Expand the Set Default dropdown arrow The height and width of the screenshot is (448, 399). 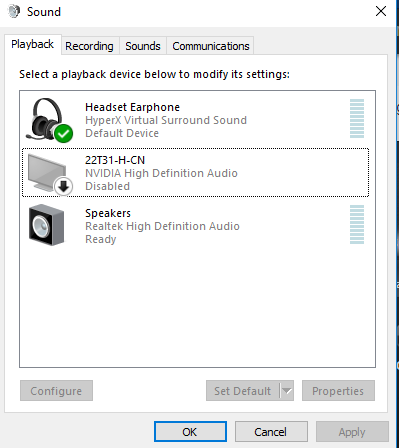[x=287, y=391]
